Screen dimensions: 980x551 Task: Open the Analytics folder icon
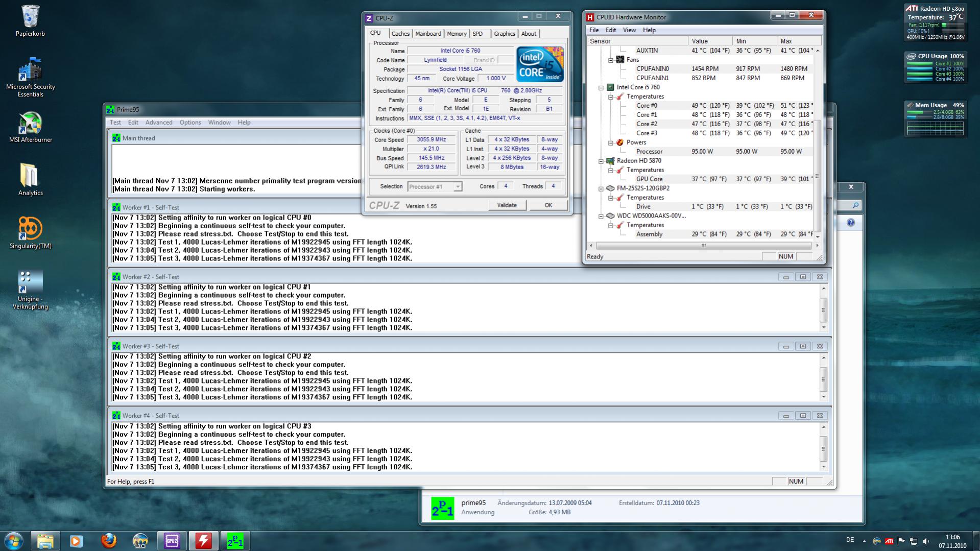[x=30, y=180]
